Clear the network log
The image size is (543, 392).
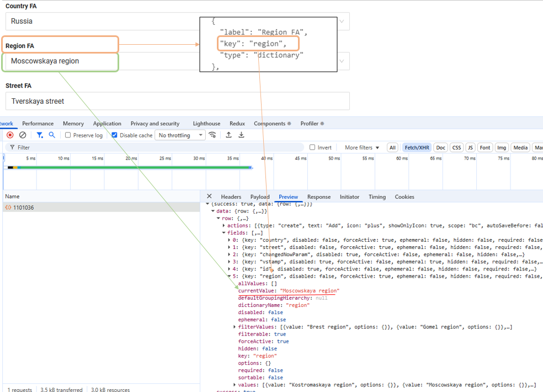(x=23, y=135)
